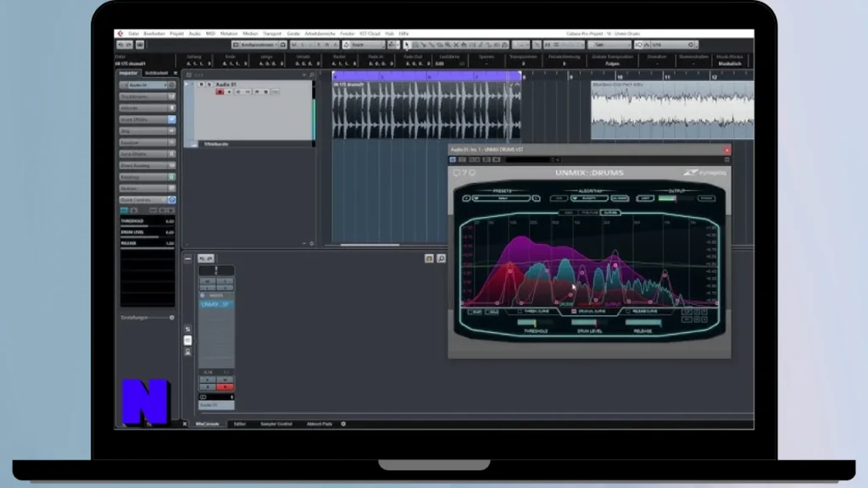Click edit icon beside Audio 01 inspector name
Screen dimensions: 868x488
coord(171,86)
